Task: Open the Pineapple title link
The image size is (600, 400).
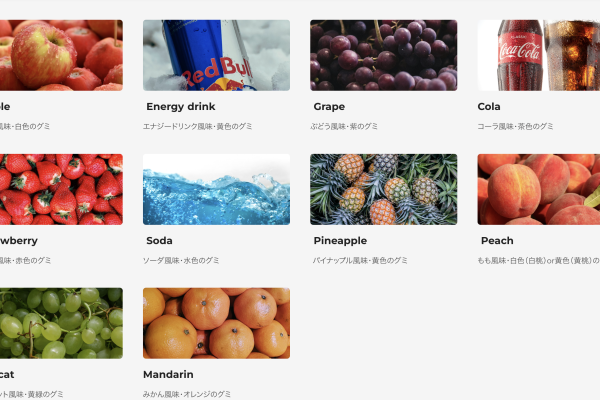Action: [x=340, y=241]
